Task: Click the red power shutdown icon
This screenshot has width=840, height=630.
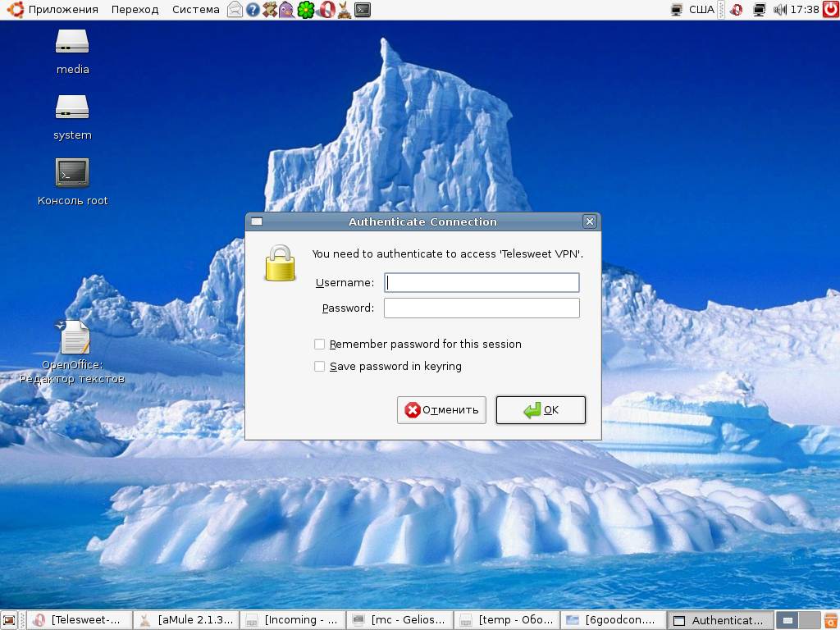Action: coord(830,10)
